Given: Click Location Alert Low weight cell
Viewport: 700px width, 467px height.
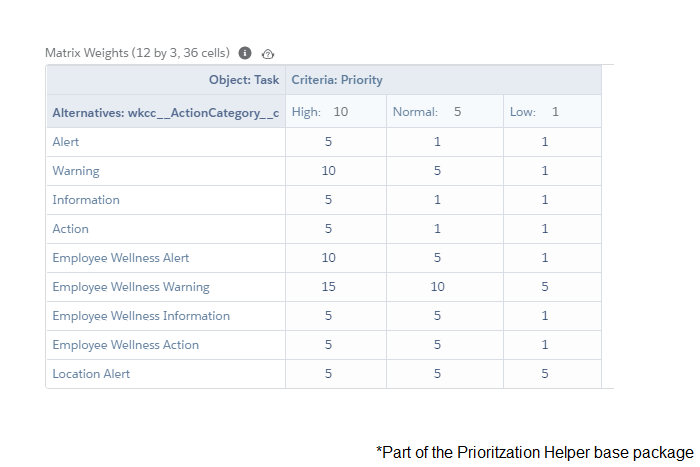Looking at the screenshot, I should (x=553, y=374).
